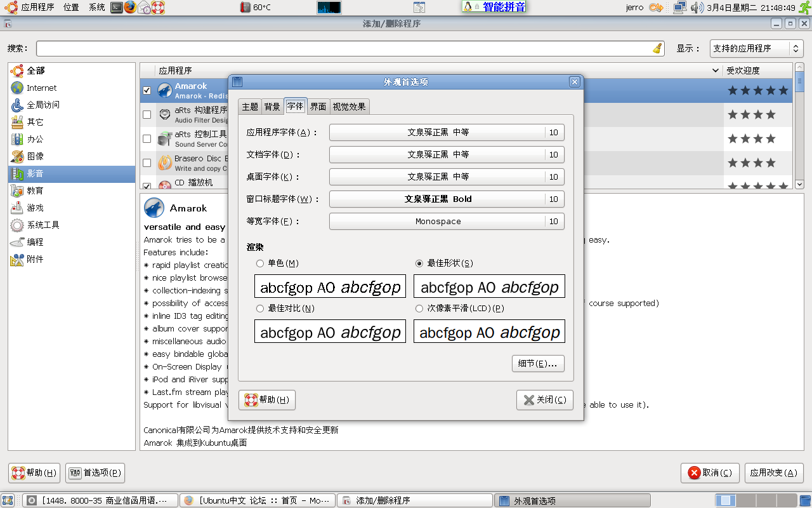Click the lifebuoy help icon in top panel

click(x=158, y=8)
